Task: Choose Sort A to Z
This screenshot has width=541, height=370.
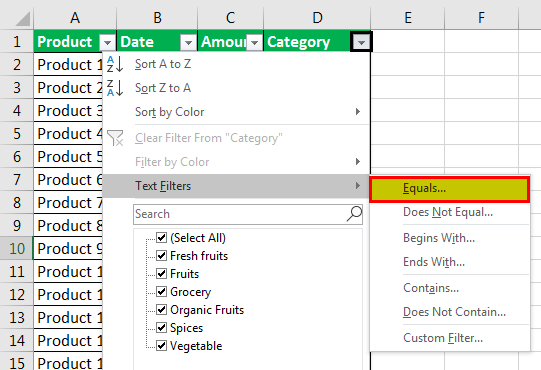Action: [x=236, y=64]
